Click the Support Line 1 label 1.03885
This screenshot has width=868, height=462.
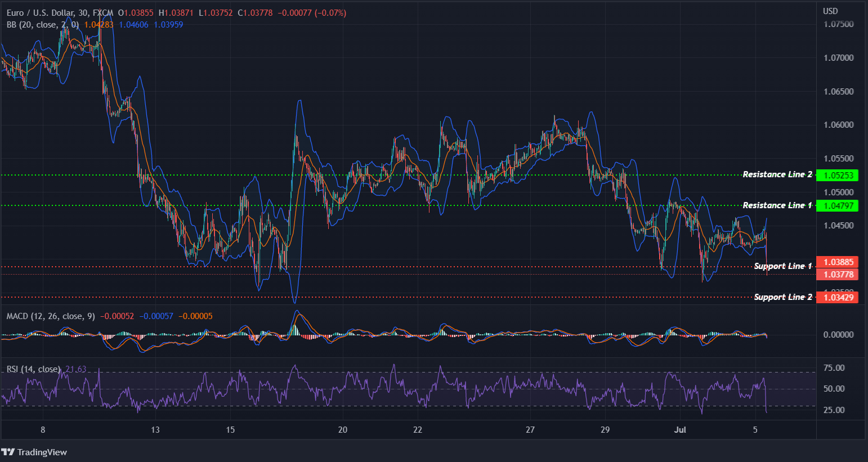tap(838, 262)
